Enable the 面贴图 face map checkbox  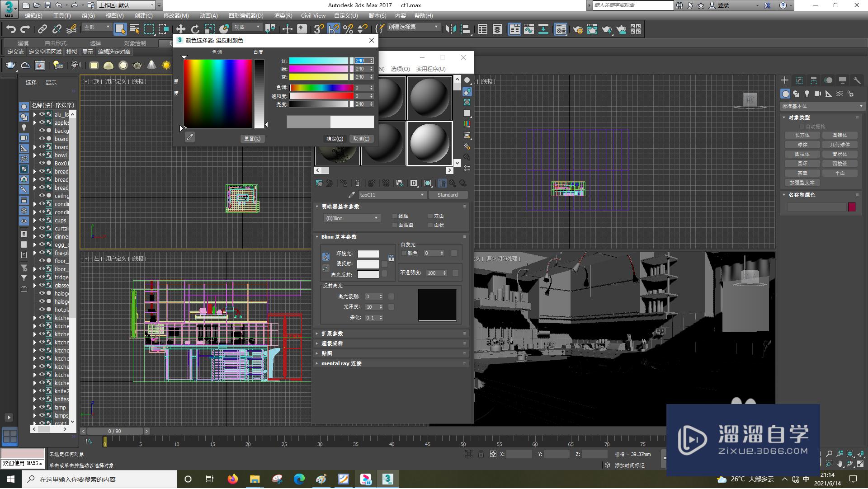tap(395, 225)
